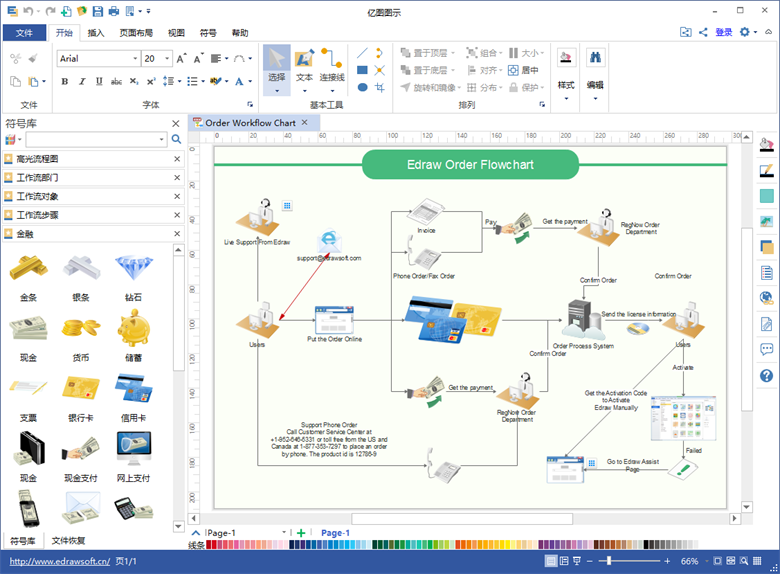Open the 文件 File menu
This screenshot has width=780, height=574.
click(24, 33)
